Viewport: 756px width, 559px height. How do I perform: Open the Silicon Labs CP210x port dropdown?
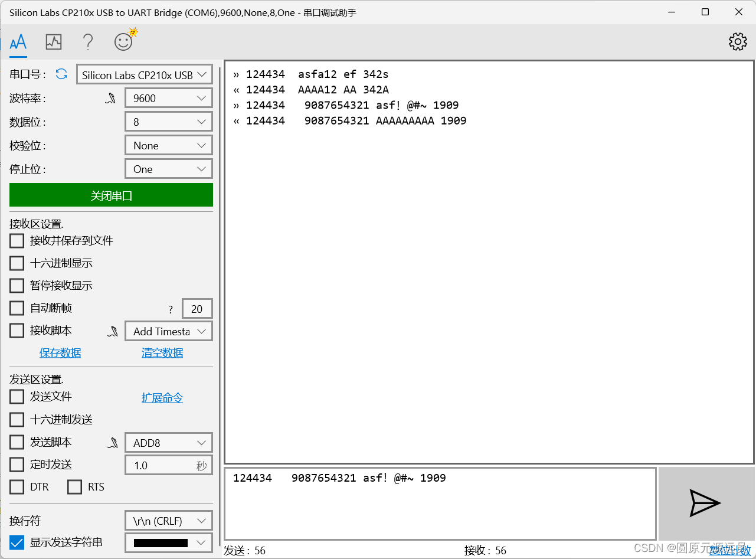(x=145, y=75)
